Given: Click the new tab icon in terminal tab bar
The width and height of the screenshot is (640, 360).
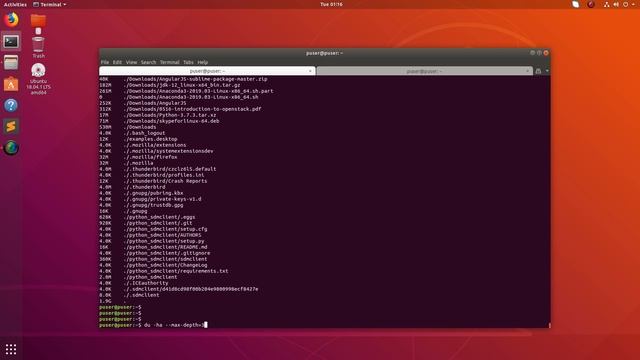Looking at the screenshot, I should pyautogui.click(x=538, y=71).
